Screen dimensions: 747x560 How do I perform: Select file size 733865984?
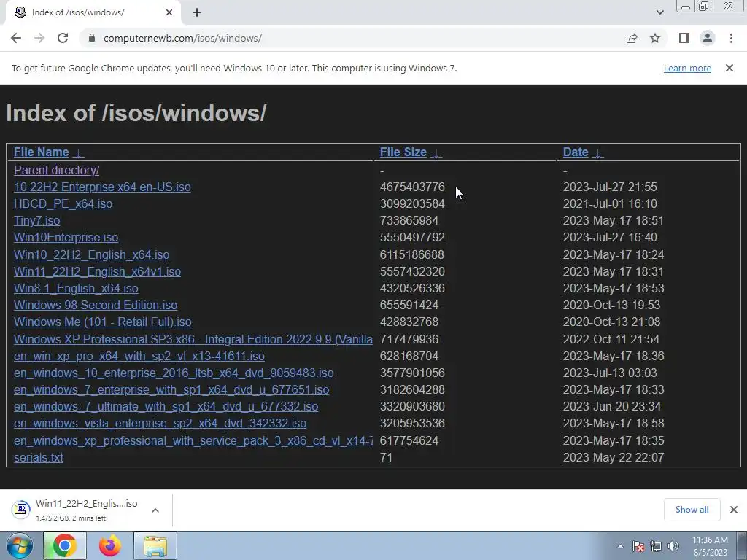[x=409, y=220]
